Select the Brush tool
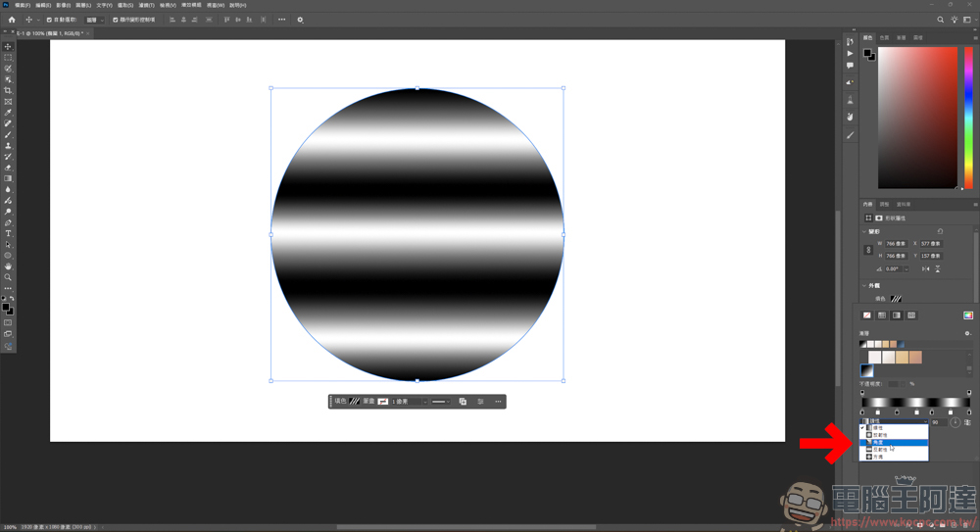Viewport: 980px width, 532px height. pos(8,134)
